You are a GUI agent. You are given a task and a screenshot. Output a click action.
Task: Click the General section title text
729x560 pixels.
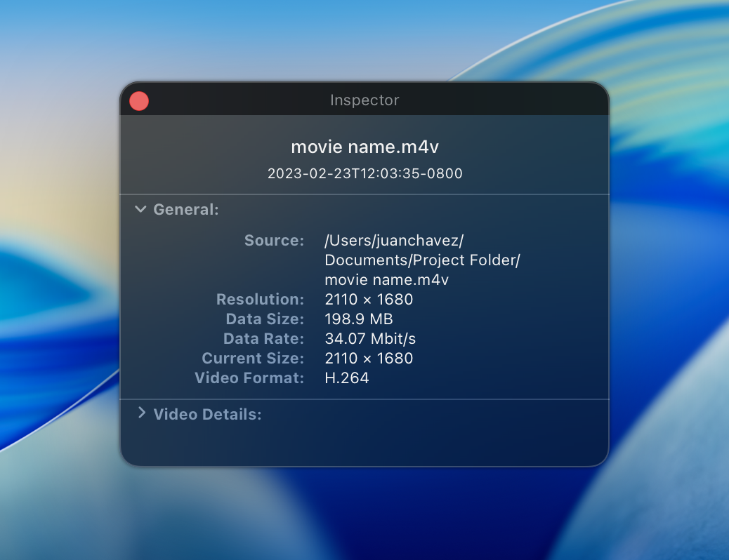185,209
